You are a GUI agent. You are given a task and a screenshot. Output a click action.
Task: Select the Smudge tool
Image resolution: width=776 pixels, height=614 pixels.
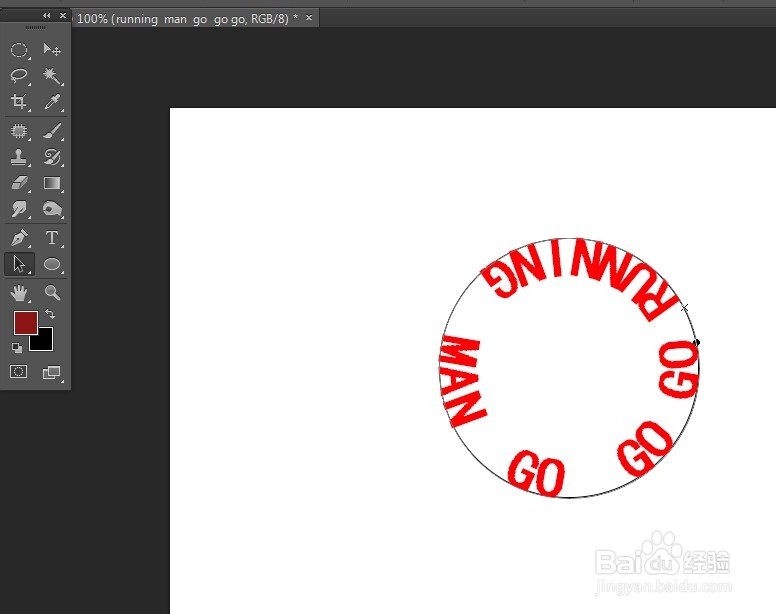[x=19, y=209]
